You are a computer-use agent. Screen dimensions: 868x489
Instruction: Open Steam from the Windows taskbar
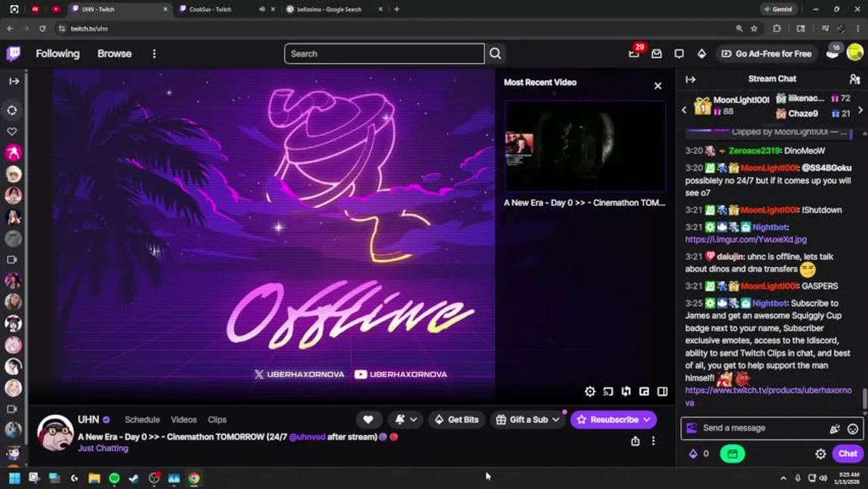tap(134, 478)
